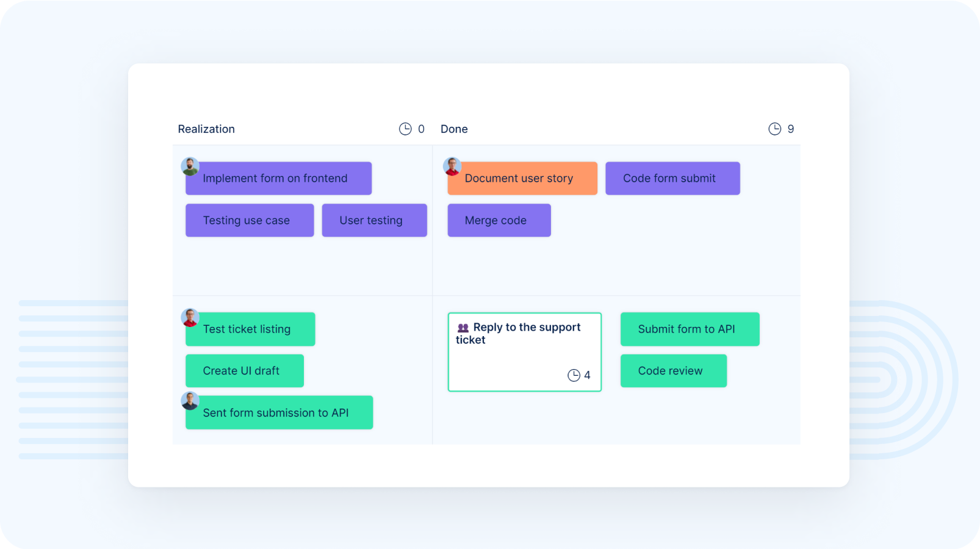Click the clock icon in Realization header
Image resolution: width=980 pixels, height=549 pixels.
[x=405, y=129]
